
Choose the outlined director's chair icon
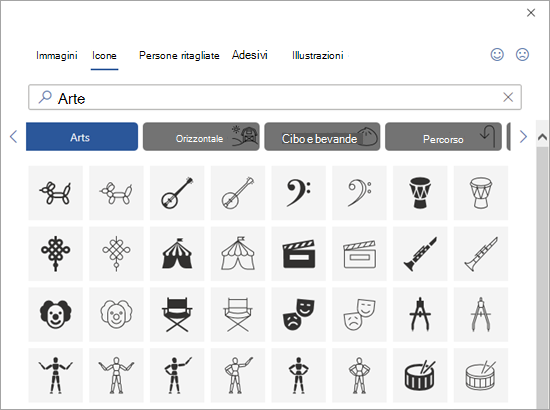238,314
